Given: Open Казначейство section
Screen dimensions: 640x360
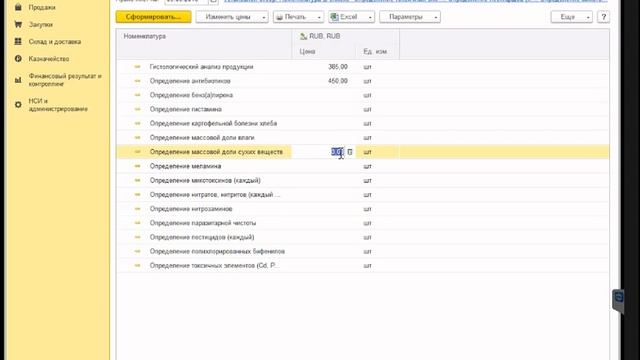Looking at the screenshot, I should [49, 59].
